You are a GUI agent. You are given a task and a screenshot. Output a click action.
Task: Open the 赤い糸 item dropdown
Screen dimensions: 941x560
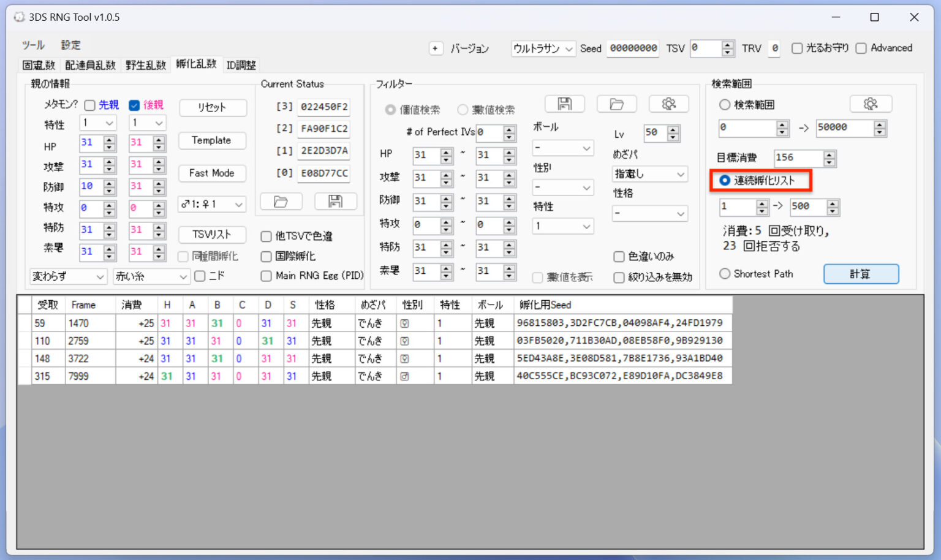point(151,277)
